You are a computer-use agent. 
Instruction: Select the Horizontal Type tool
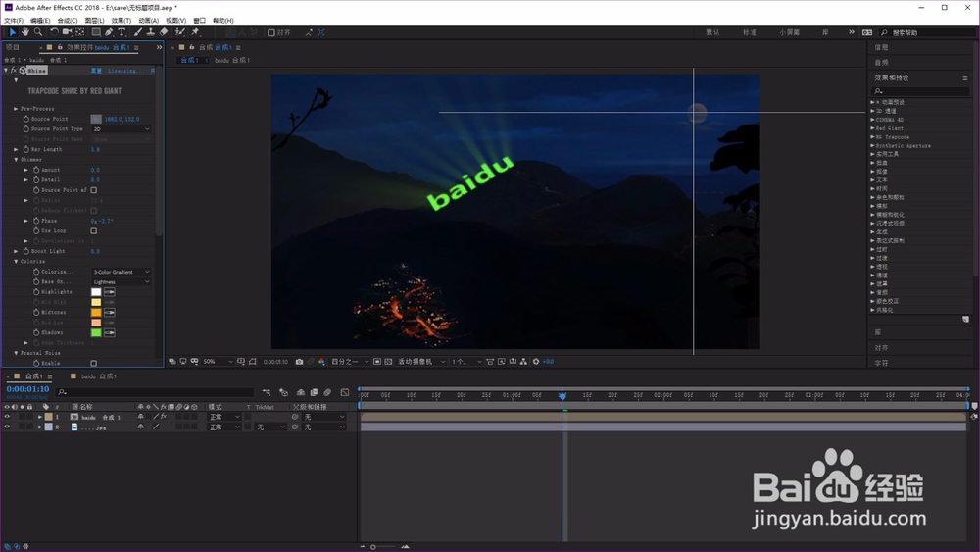122,32
